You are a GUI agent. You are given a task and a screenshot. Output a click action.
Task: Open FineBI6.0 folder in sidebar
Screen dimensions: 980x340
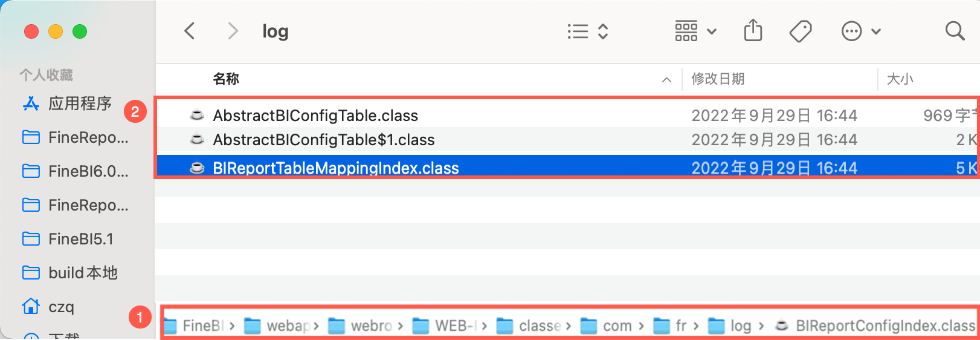click(88, 171)
